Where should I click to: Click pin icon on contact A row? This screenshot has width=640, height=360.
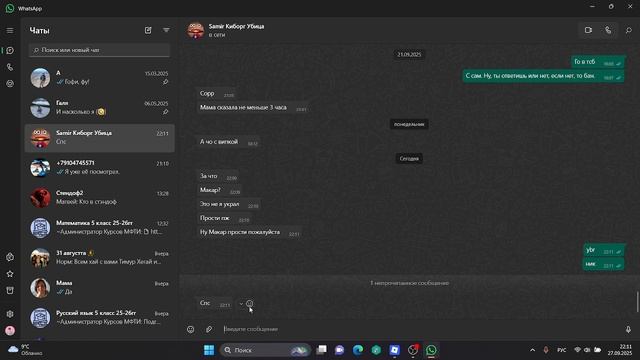pos(165,82)
